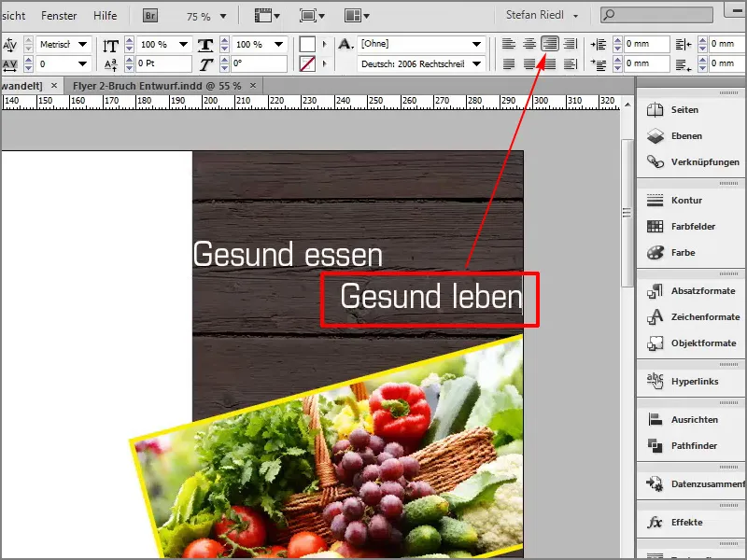The height and width of the screenshot is (560, 747).
Task: Click the horizontal scale T icon
Action: click(x=205, y=45)
